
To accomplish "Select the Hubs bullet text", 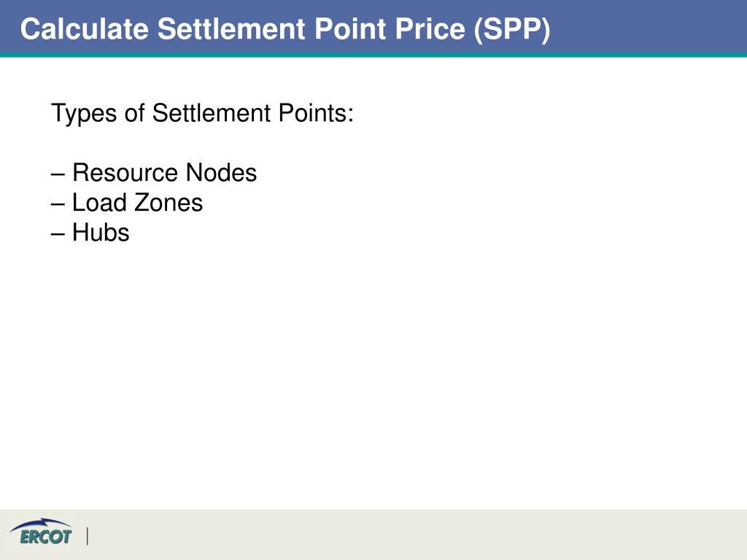I will tap(101, 233).
